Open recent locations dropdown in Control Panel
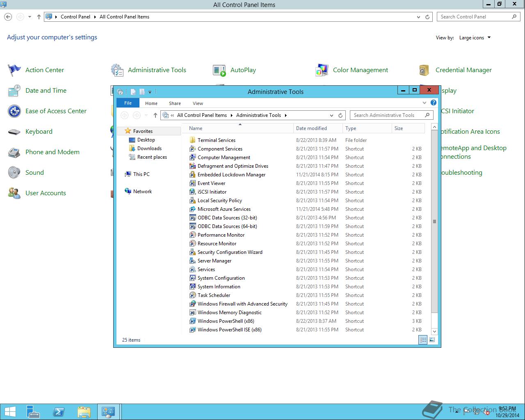The height and width of the screenshot is (420, 525). 30,17
